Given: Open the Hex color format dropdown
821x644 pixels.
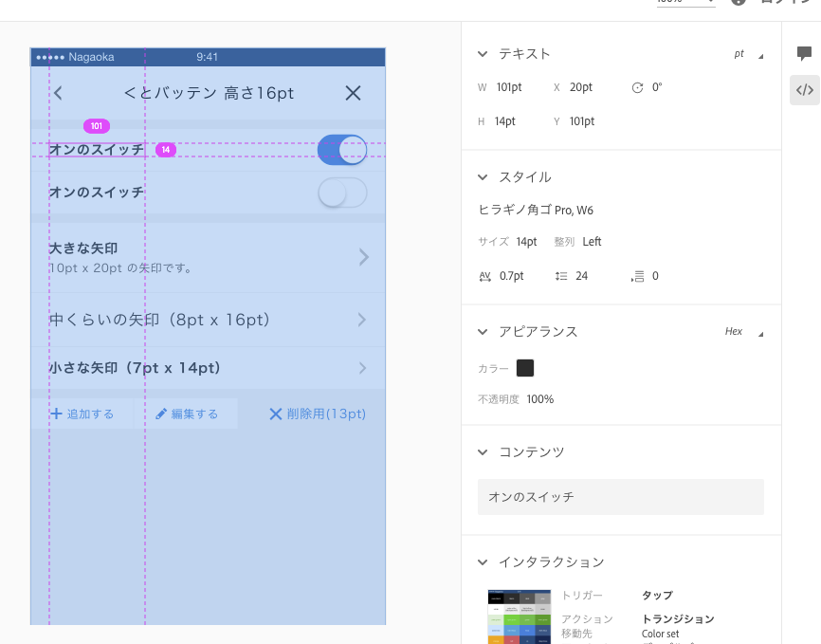Looking at the screenshot, I should pyautogui.click(x=744, y=332).
